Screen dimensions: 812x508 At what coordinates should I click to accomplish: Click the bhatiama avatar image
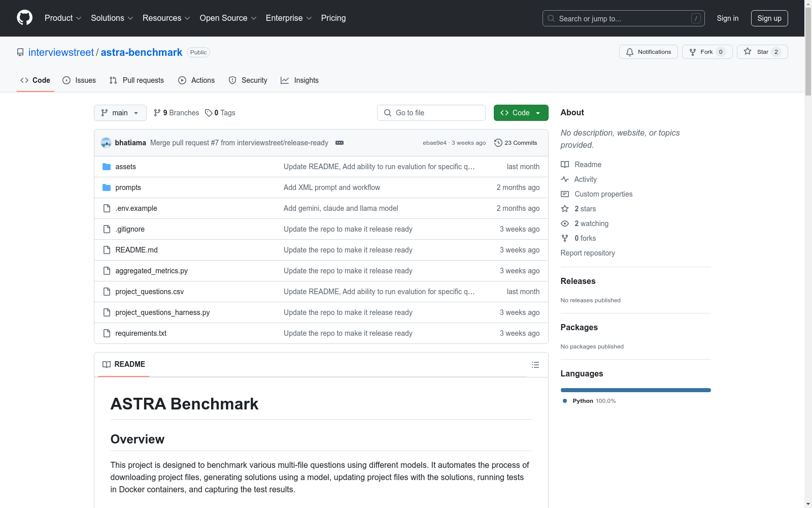coord(106,143)
